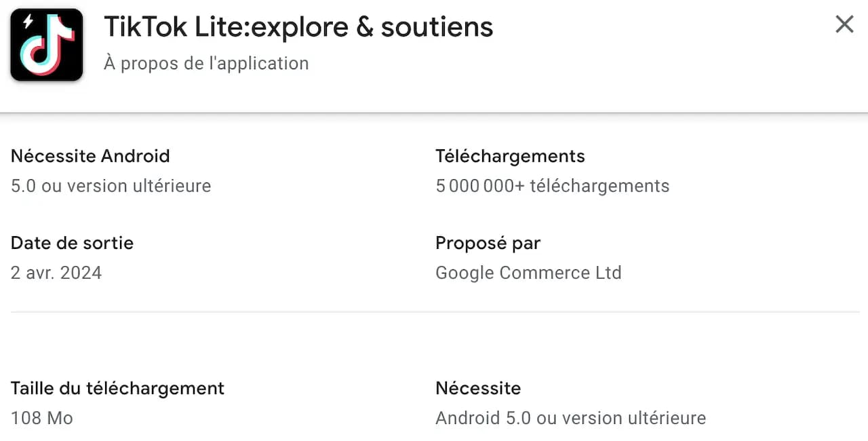Viewport: 868px width, 441px height.
Task: Click the "Date de sortie" label
Action: [x=72, y=243]
